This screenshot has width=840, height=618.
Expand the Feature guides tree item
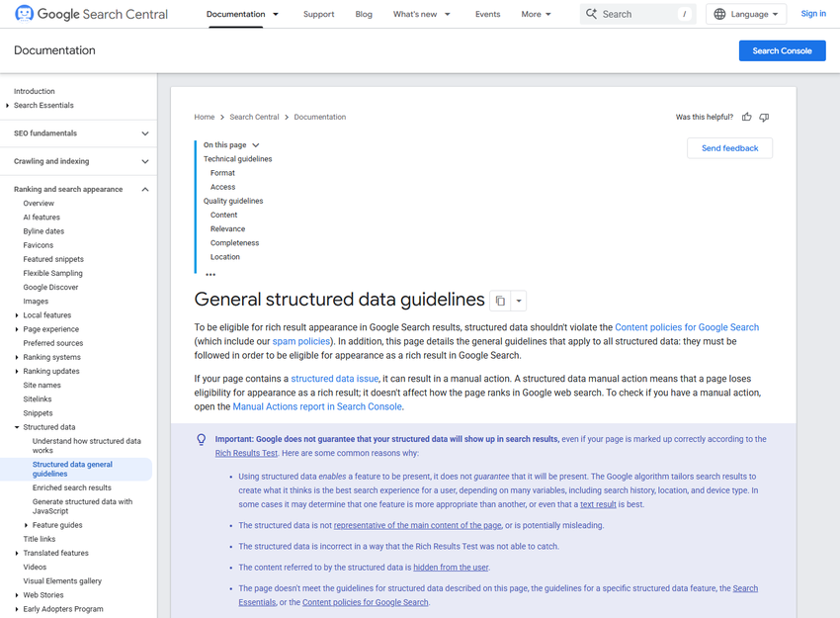pyautogui.click(x=27, y=525)
